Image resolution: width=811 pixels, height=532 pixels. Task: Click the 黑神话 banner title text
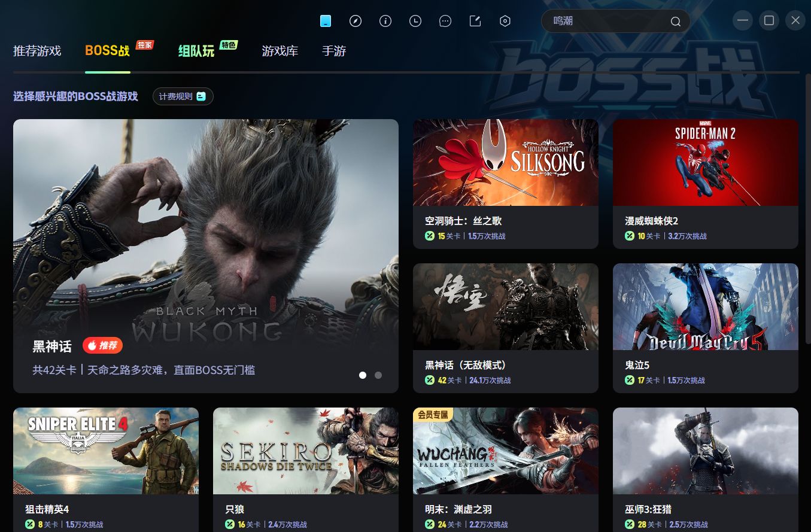point(52,346)
